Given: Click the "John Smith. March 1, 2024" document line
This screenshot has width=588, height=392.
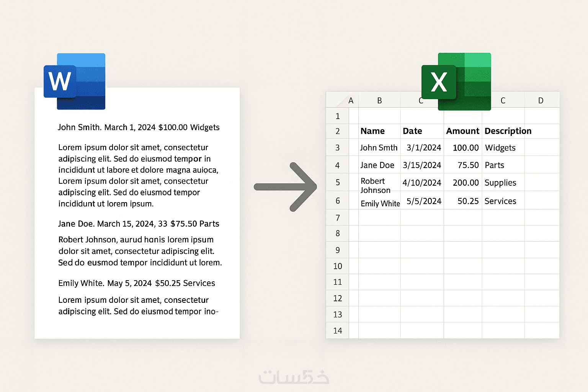Looking at the screenshot, I should (x=139, y=127).
